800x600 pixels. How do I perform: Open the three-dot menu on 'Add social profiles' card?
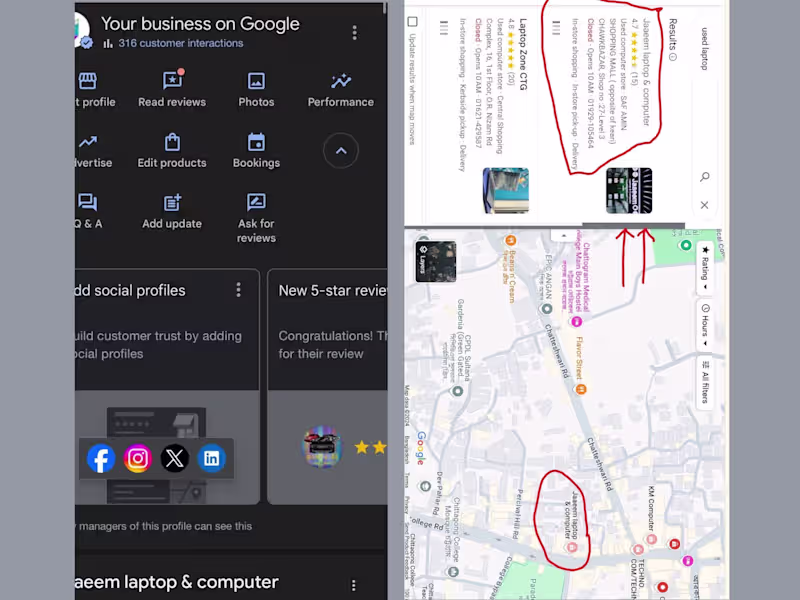point(238,289)
